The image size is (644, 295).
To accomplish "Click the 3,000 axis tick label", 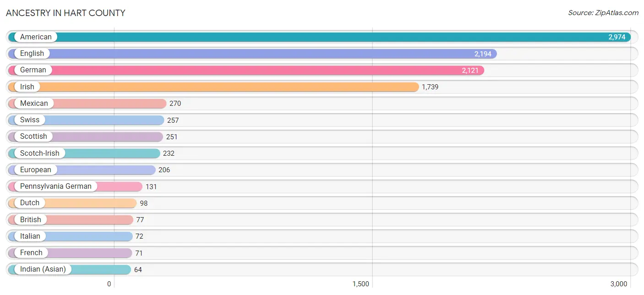I will (618, 284).
